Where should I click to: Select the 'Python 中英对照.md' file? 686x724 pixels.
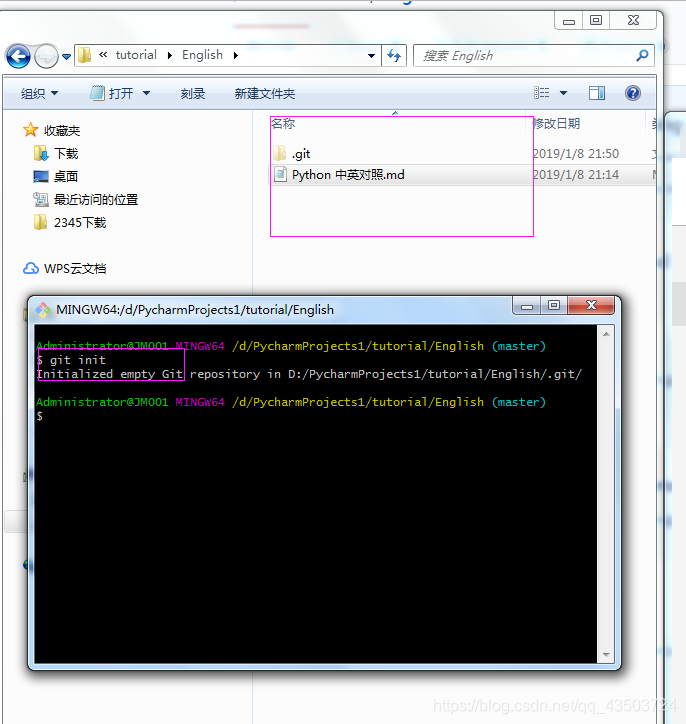(x=348, y=175)
